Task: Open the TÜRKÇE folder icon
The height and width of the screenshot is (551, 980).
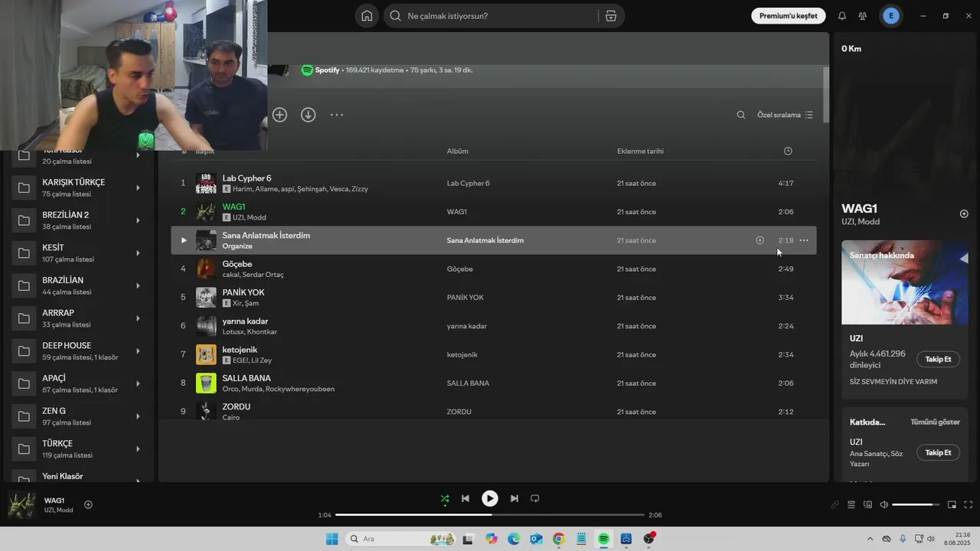Action: tap(24, 449)
